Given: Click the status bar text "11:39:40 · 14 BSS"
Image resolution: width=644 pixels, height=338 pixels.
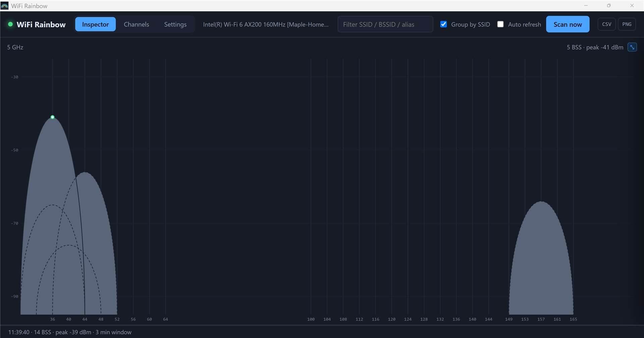Looking at the screenshot, I should pyautogui.click(x=30, y=332).
